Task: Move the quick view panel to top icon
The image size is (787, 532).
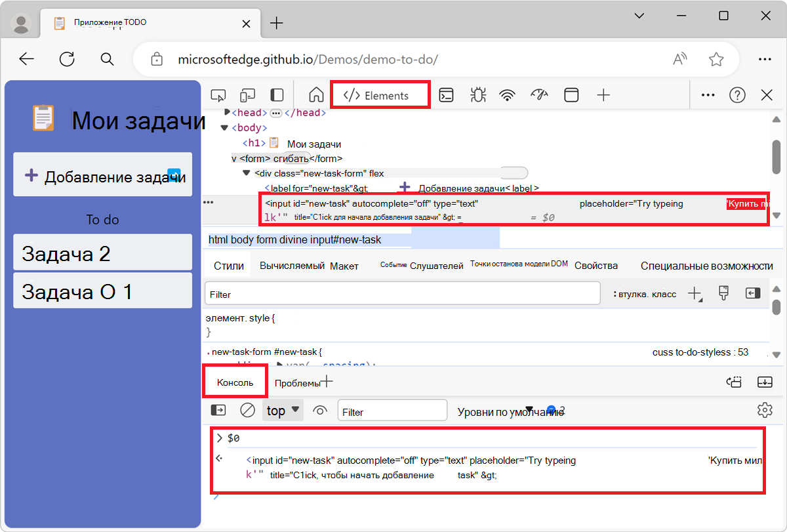Action: tap(734, 382)
